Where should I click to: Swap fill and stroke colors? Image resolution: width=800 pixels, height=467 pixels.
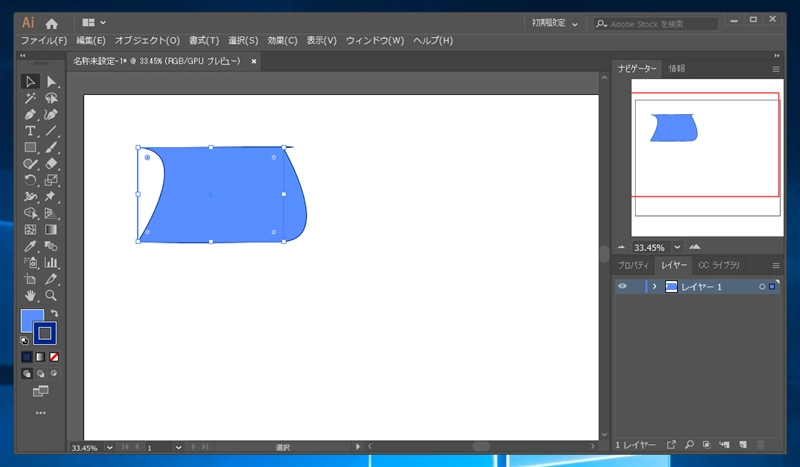pyautogui.click(x=54, y=313)
